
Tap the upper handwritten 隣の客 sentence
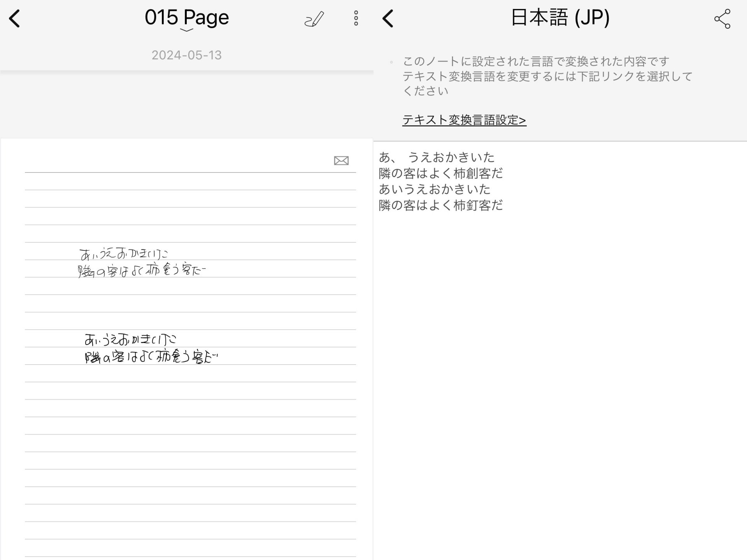[x=142, y=270]
